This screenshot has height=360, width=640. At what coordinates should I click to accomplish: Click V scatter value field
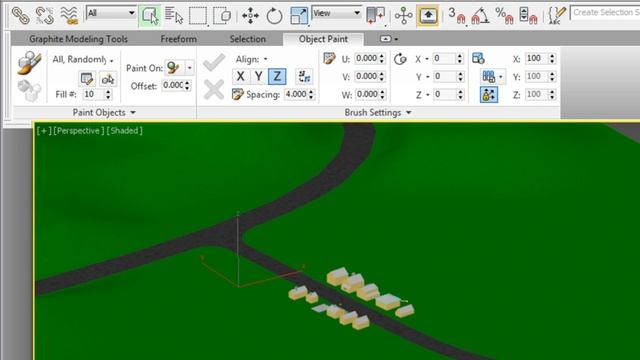point(367,76)
